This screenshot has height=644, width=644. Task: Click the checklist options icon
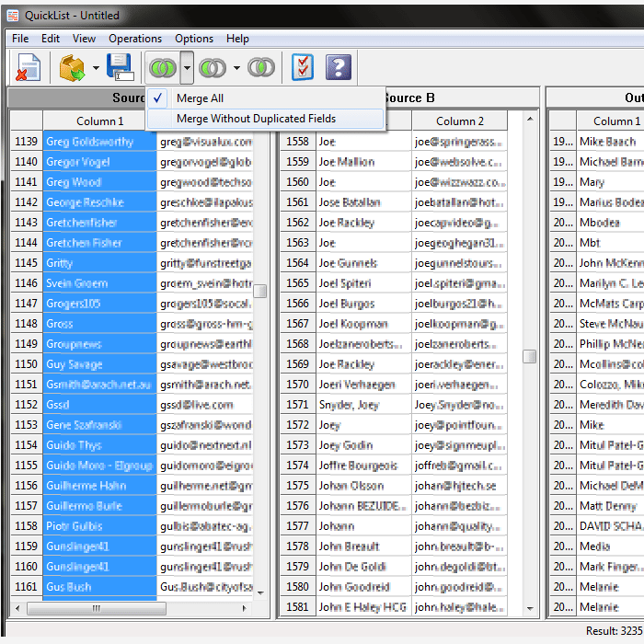pos(303,67)
